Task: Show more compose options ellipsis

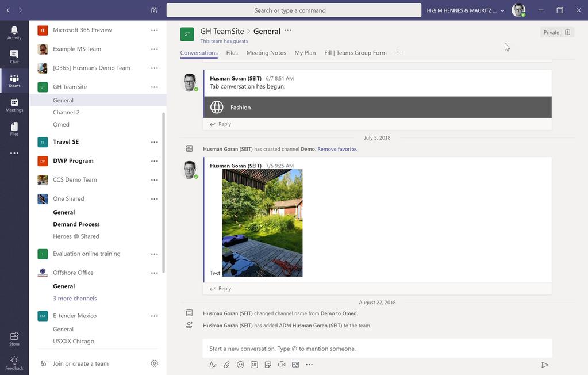Action: click(309, 365)
